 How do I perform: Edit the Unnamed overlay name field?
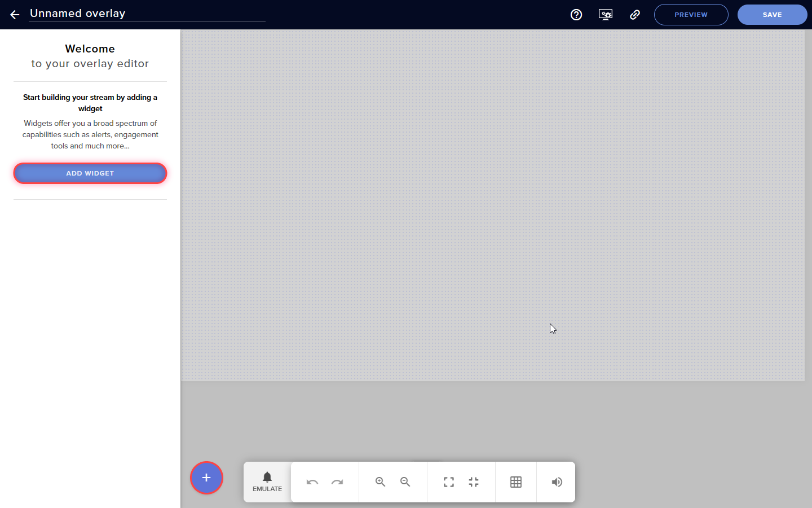click(x=147, y=14)
